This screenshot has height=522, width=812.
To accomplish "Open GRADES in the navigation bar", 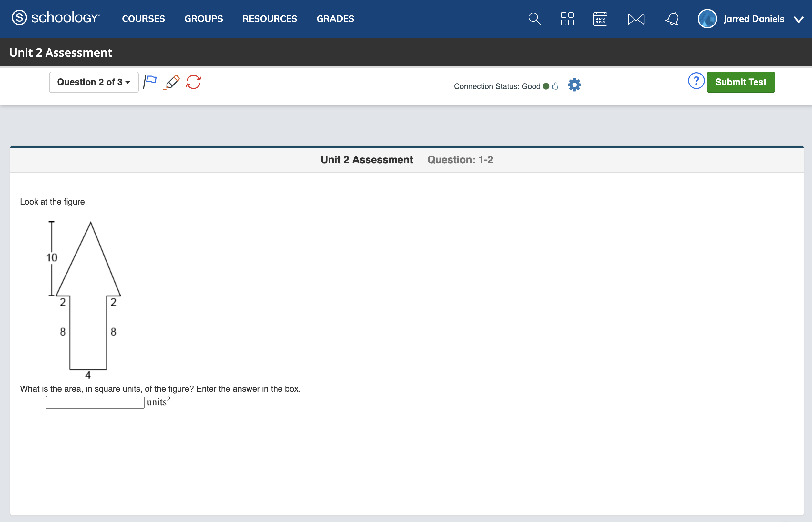I will [335, 19].
